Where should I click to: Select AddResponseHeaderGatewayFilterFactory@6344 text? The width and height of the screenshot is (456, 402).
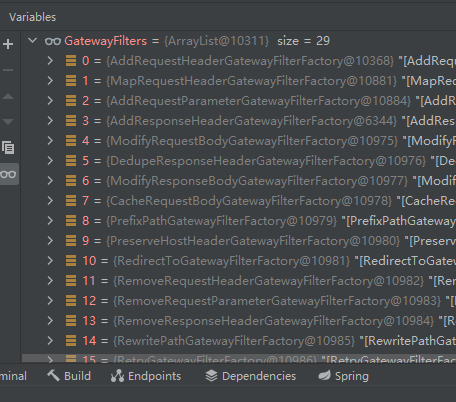tap(252, 121)
